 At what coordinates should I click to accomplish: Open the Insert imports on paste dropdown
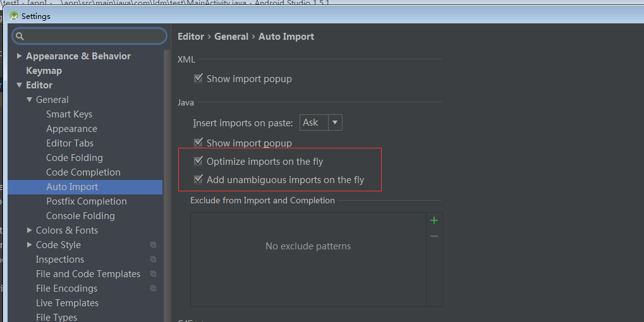[320, 122]
